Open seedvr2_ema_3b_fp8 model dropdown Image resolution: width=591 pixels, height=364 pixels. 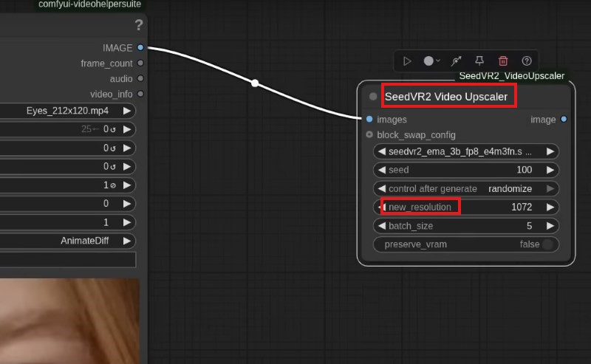465,151
